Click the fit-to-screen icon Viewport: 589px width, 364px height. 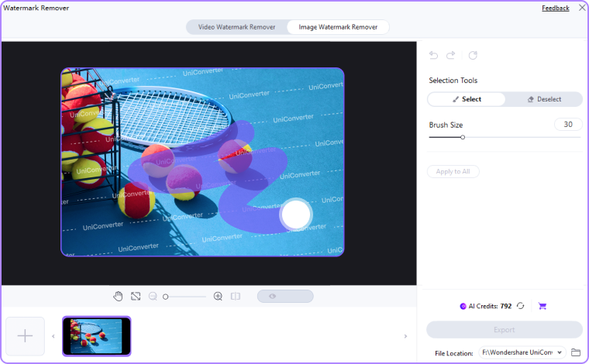click(136, 296)
